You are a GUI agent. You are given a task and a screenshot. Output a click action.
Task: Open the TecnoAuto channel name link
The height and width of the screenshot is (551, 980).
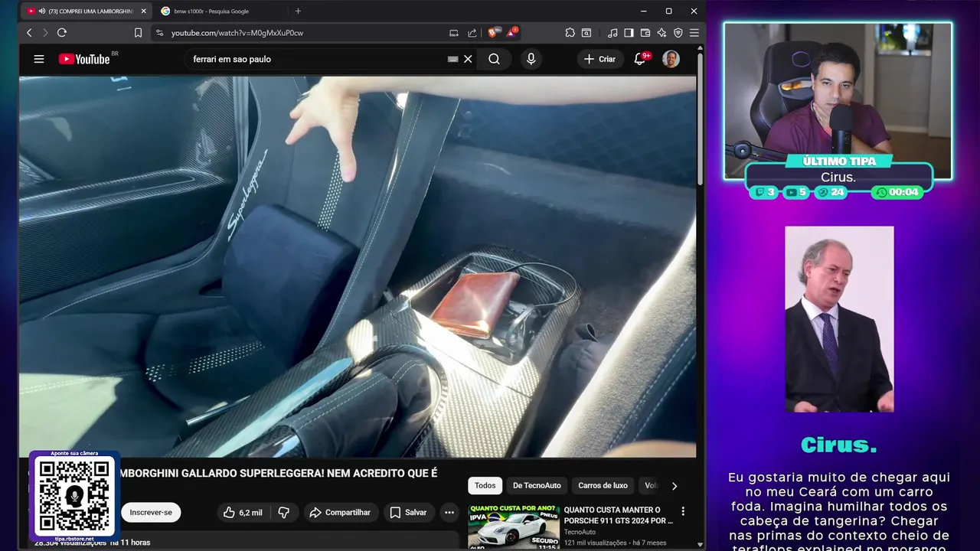(x=580, y=532)
